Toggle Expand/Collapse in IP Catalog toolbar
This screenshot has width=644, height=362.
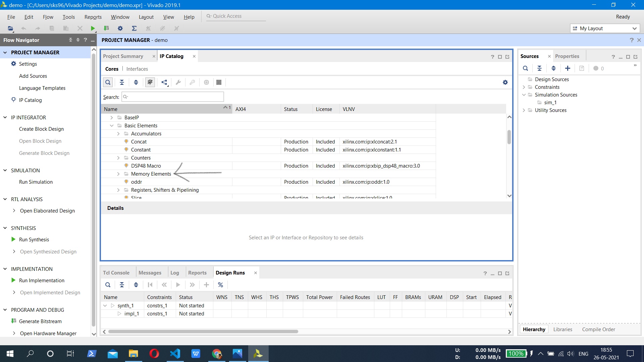(x=136, y=82)
